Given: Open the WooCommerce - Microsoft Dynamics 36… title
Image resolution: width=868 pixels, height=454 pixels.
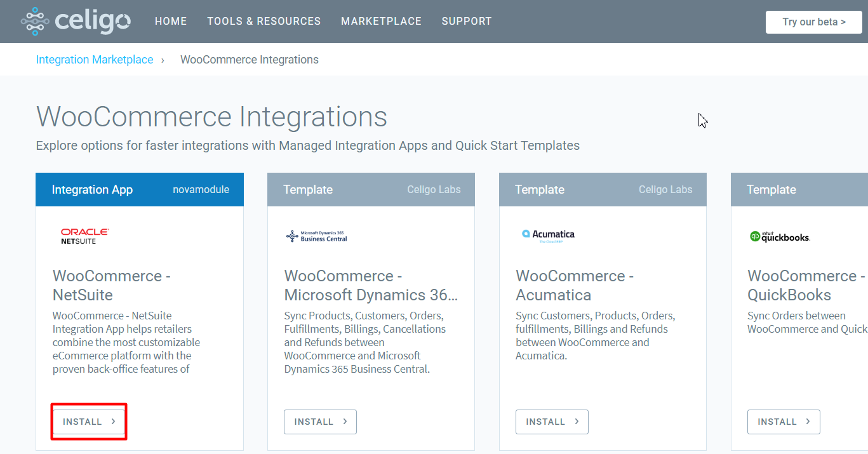Looking at the screenshot, I should 371,285.
